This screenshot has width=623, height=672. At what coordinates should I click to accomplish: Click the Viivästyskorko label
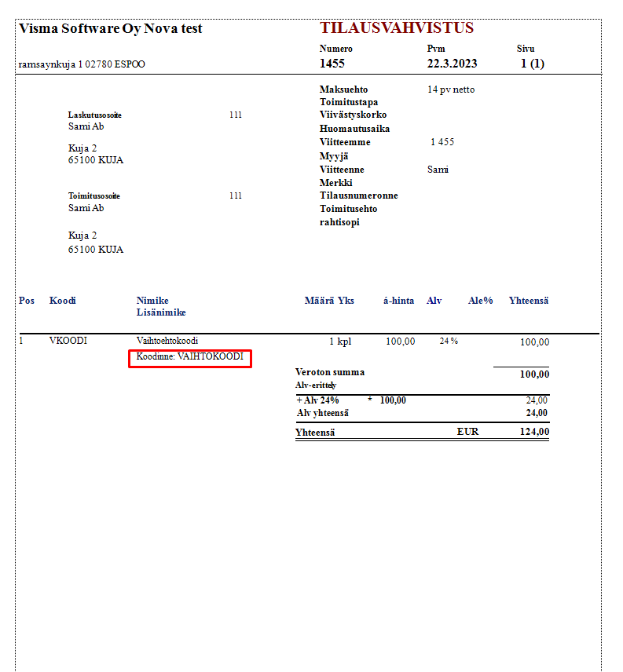(x=353, y=115)
